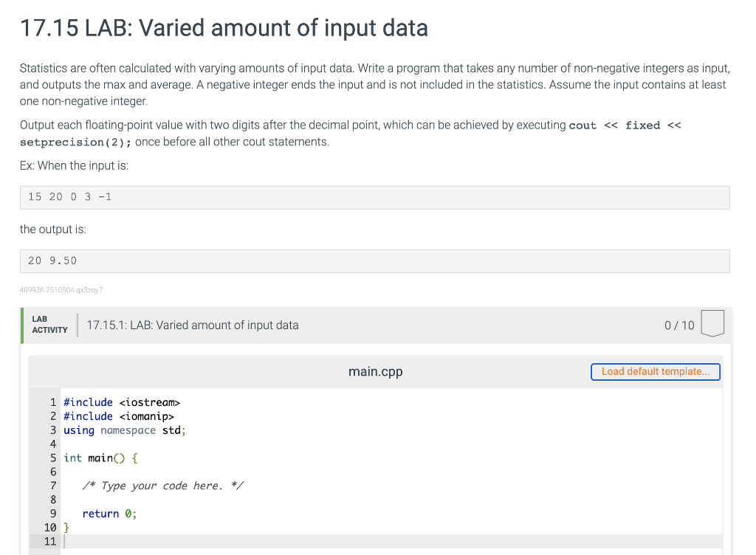Viewport: 756px width, 555px height.
Task: Click line number 7 in the code gutter
Action: pyautogui.click(x=52, y=485)
